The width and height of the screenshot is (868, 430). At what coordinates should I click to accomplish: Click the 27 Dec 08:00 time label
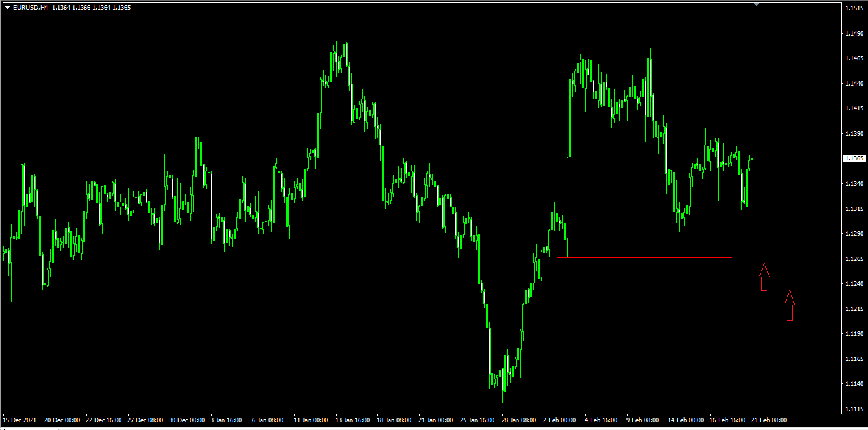tap(146, 420)
